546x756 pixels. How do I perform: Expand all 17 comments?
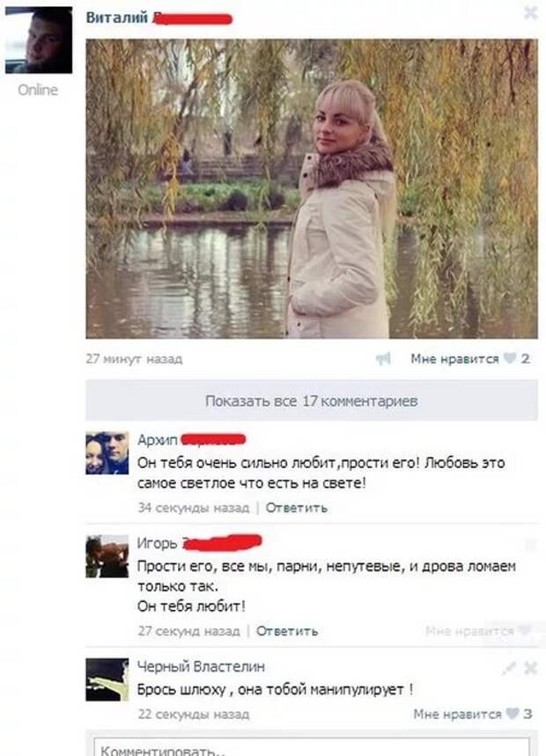312,400
